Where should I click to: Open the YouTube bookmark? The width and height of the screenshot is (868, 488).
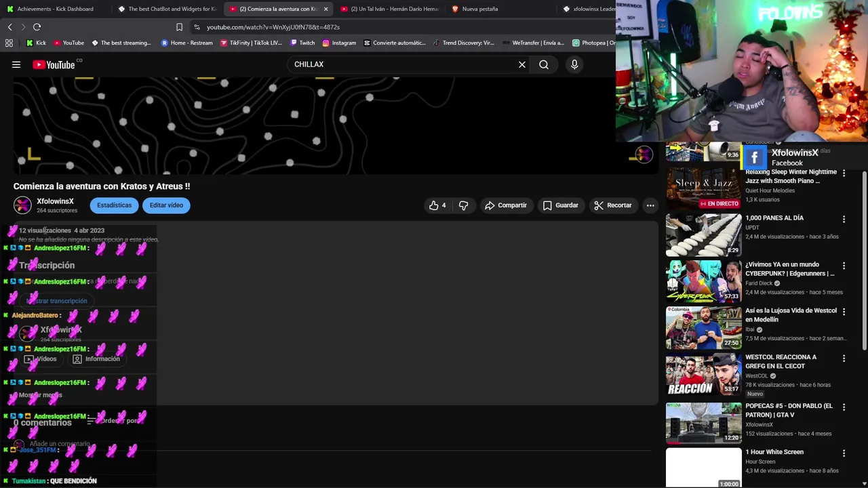pyautogui.click(x=68, y=43)
